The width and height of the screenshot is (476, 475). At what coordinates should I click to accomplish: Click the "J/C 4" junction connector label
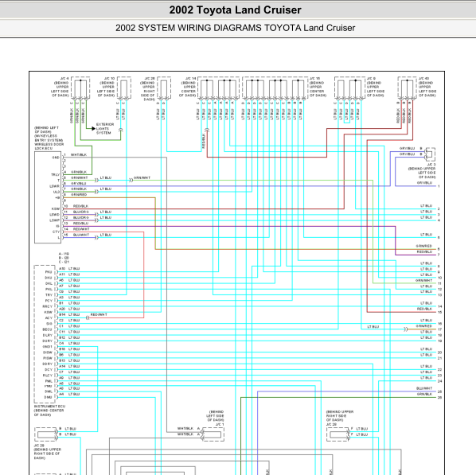[64, 79]
